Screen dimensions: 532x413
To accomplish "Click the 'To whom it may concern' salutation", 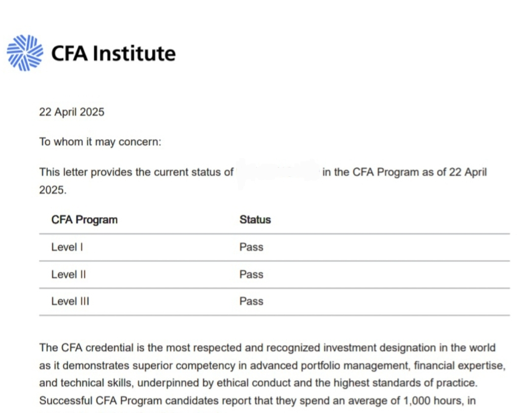I will click(100, 142).
